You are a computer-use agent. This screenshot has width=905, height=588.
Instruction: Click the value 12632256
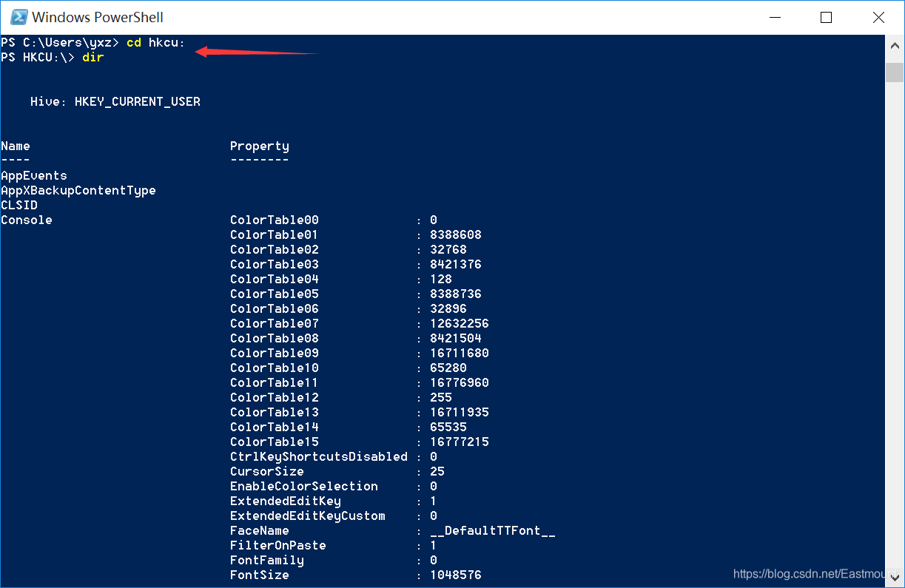[460, 323]
